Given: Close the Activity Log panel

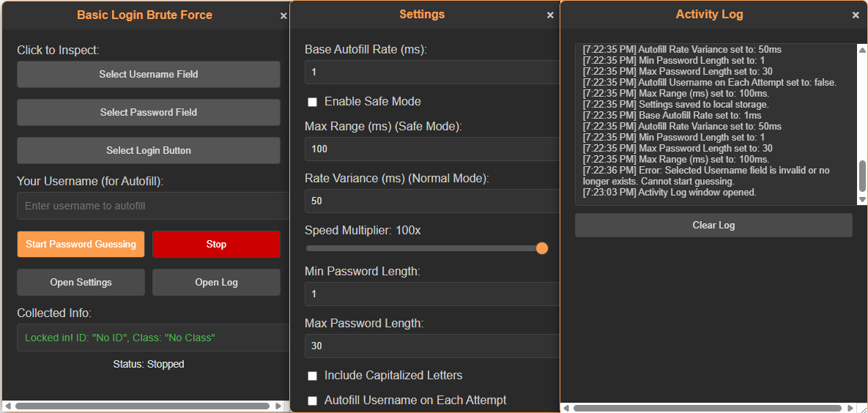Looking at the screenshot, I should 856,15.
